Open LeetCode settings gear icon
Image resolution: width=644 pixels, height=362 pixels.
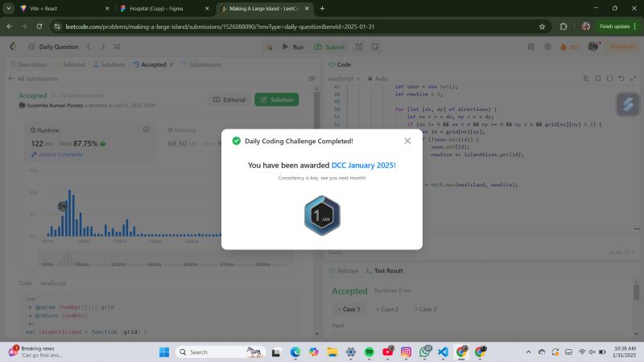(x=547, y=47)
